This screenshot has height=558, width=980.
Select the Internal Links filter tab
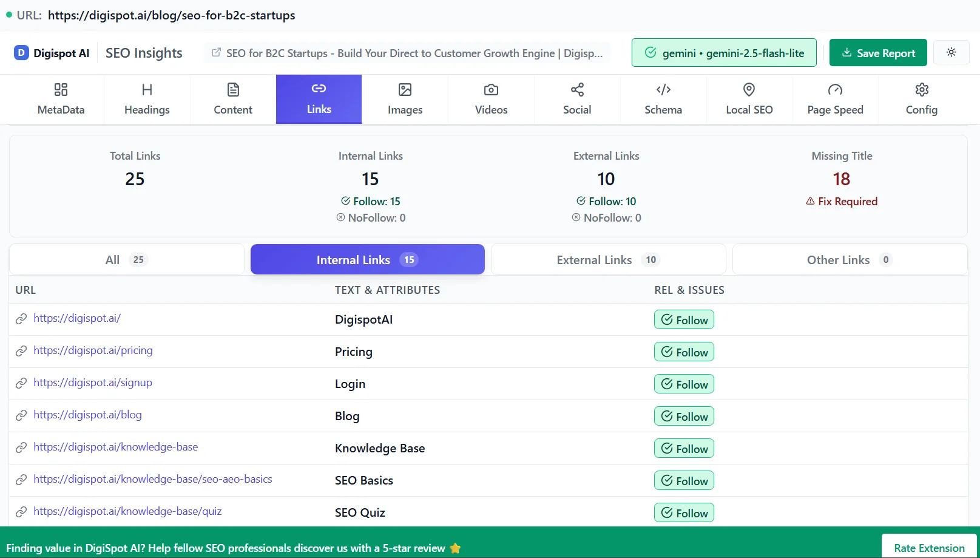point(368,259)
